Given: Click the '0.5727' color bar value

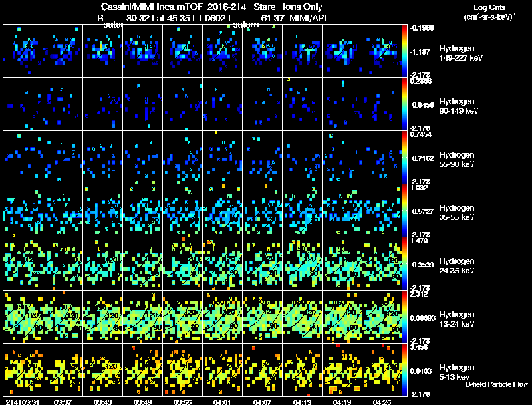Looking at the screenshot, I should point(423,211).
